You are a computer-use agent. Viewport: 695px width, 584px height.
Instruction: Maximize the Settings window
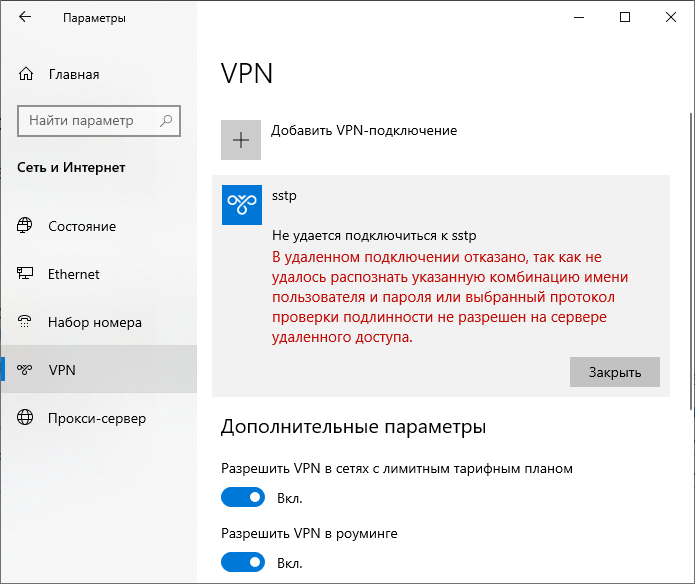click(625, 17)
